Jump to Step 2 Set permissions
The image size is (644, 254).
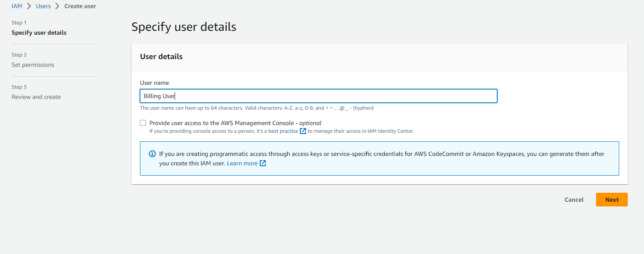click(33, 65)
